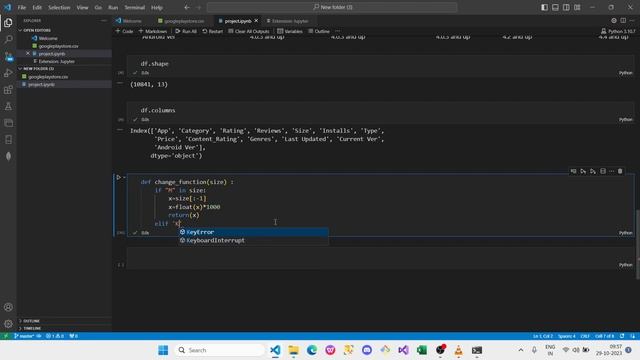640x360 pixels.
Task: Open the Variables viewer
Action: click(290, 31)
